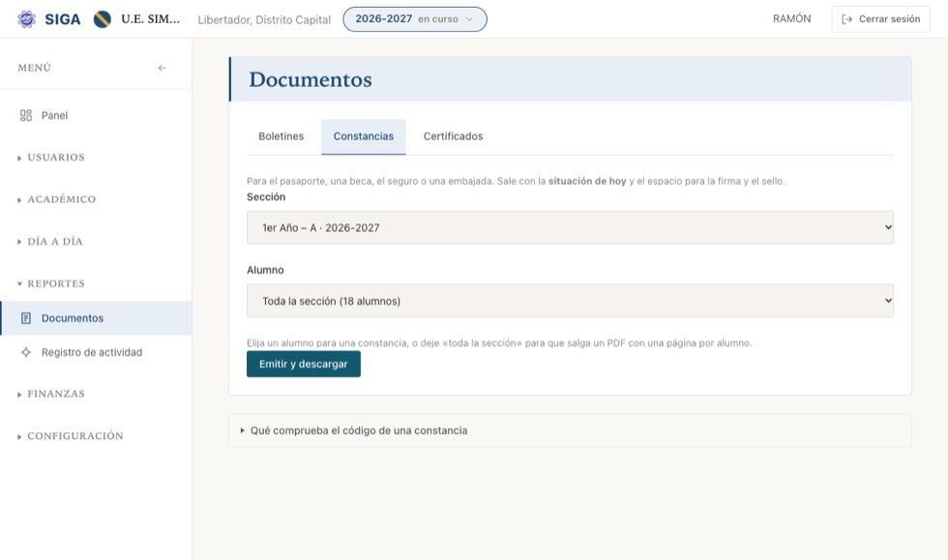Viewport: 948px width, 560px height.
Task: Open the Alumno dropdown
Action: (x=570, y=301)
